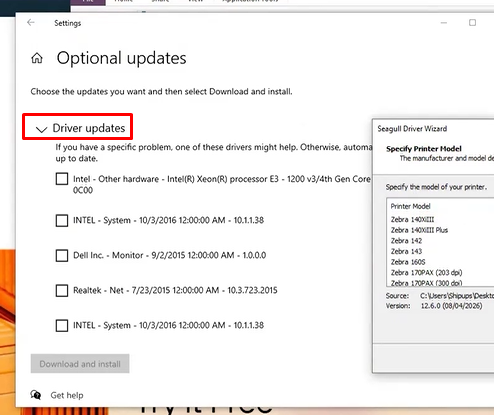The image size is (494, 415).
Task: Select Zebra 170PAX (203 dpi) printer model
Action: click(x=426, y=273)
